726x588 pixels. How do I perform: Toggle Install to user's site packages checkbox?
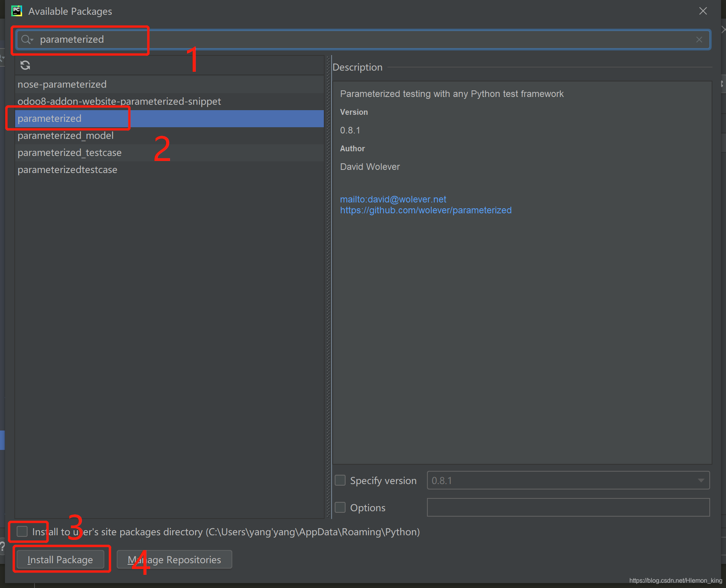point(22,531)
